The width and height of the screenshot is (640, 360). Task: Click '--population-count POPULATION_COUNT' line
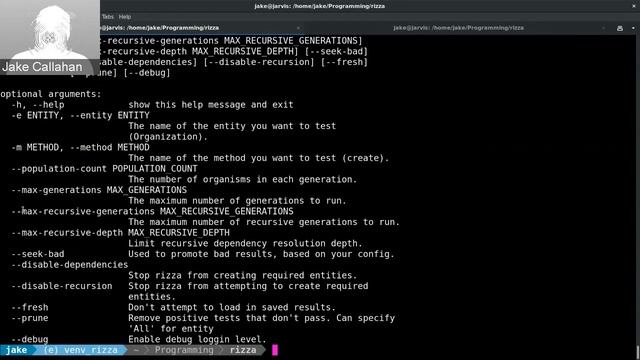tap(104, 169)
